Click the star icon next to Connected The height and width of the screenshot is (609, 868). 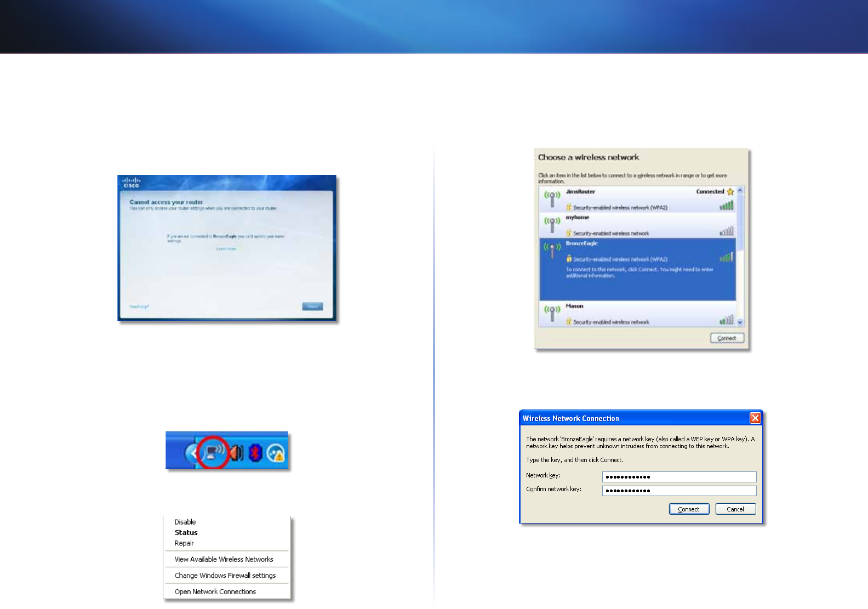pyautogui.click(x=730, y=192)
